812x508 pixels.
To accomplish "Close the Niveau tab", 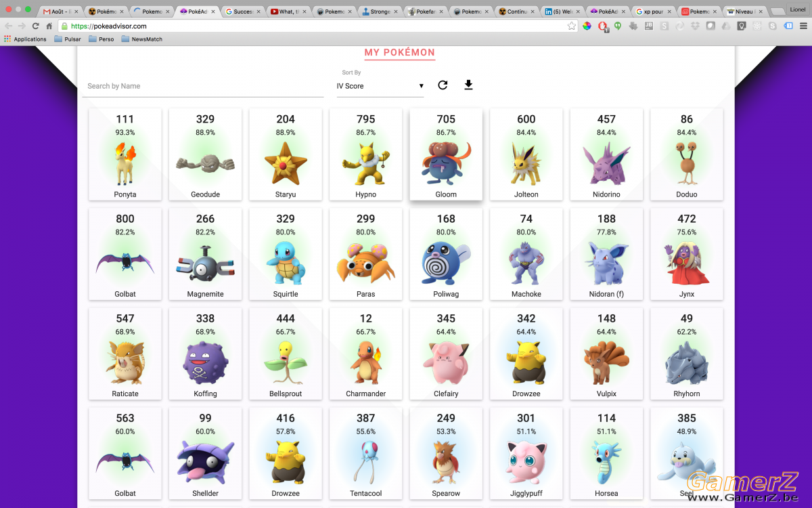I will (x=761, y=12).
